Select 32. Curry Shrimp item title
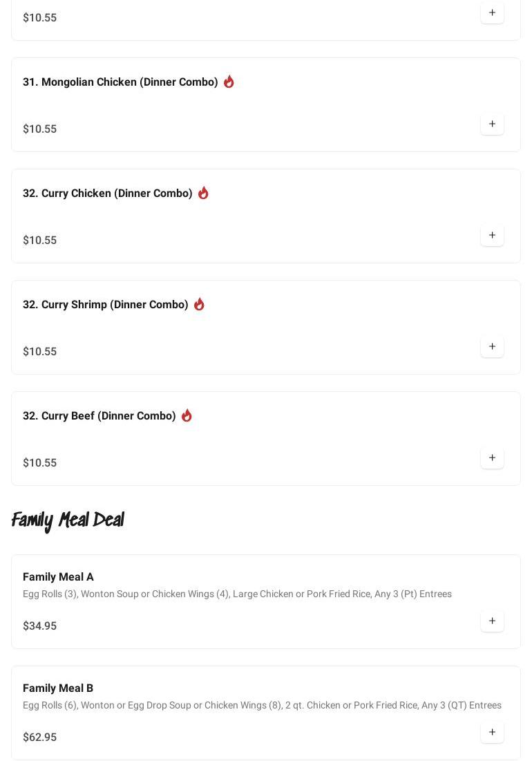Screen dimensions: 532x761 click(x=106, y=305)
